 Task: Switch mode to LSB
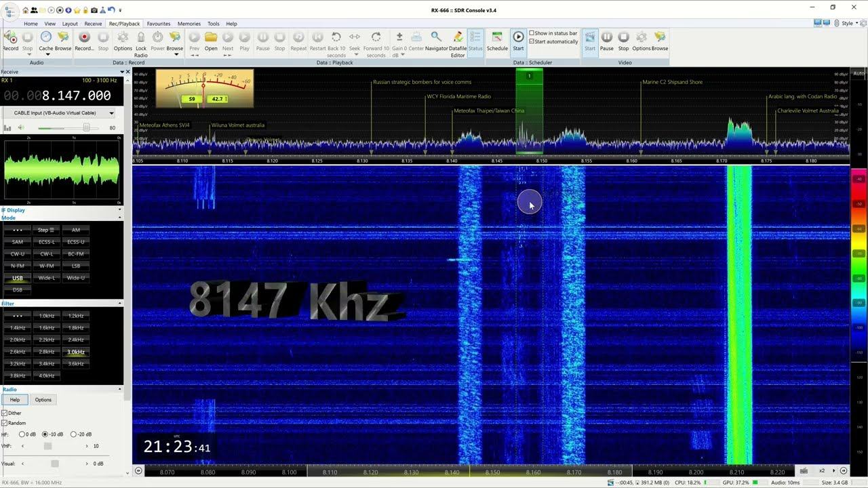[76, 266]
